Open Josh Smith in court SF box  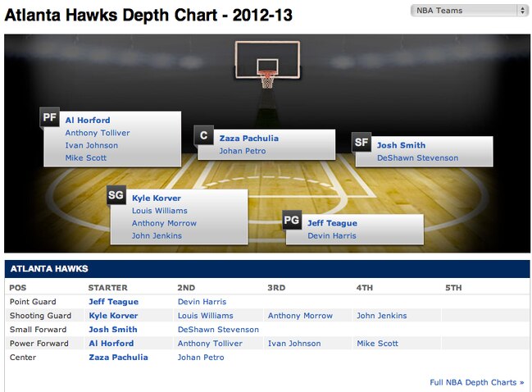(401, 145)
